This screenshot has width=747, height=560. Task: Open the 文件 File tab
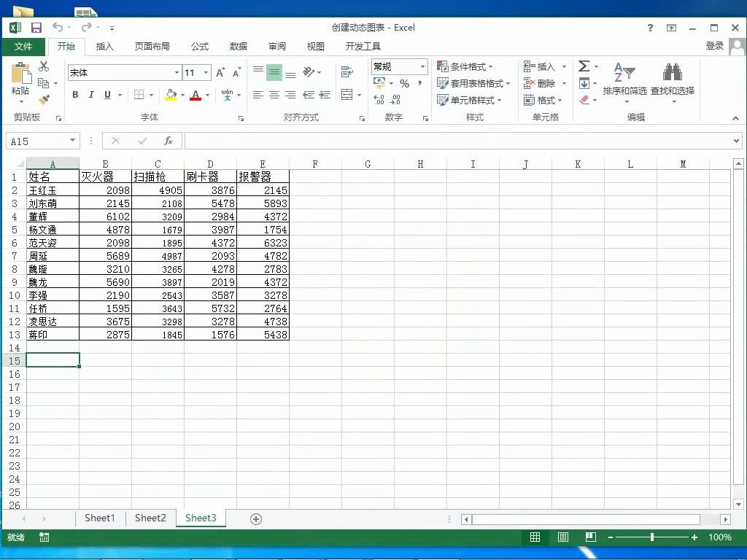coord(23,46)
